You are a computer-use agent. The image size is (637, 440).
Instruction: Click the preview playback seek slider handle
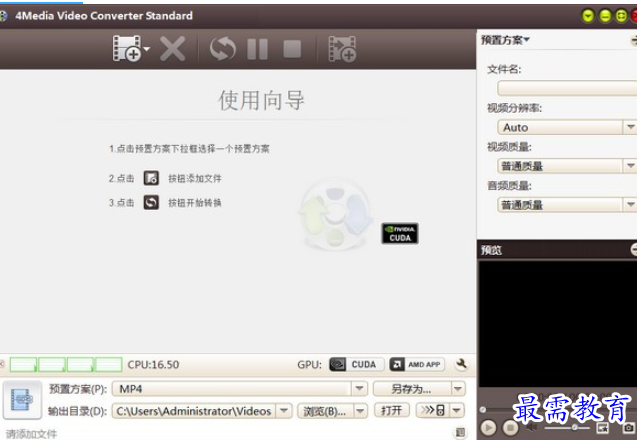[x=483, y=410]
